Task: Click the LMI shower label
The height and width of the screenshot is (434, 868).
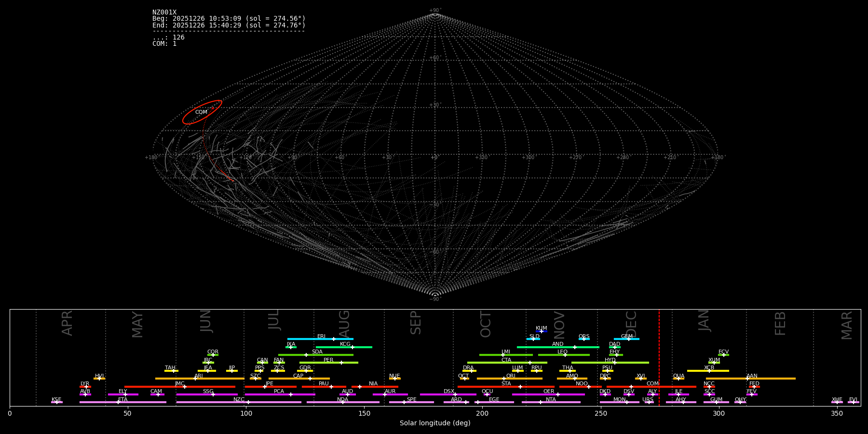Action: coord(506,352)
